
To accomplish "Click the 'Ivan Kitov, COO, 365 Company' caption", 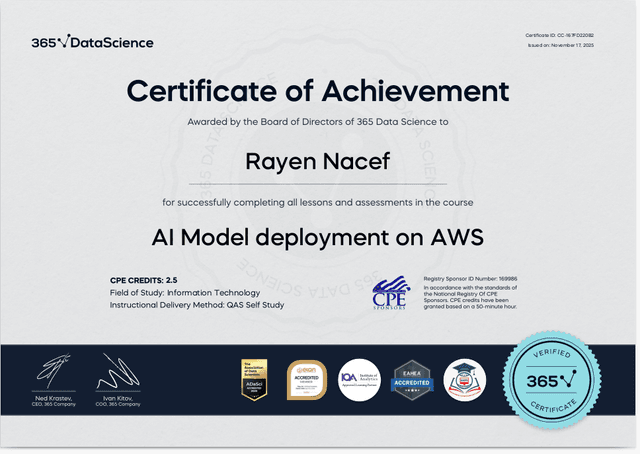I will [118, 401].
